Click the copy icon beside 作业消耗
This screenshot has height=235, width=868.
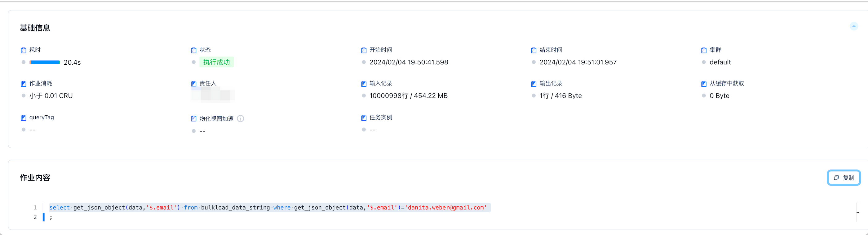[x=23, y=84]
